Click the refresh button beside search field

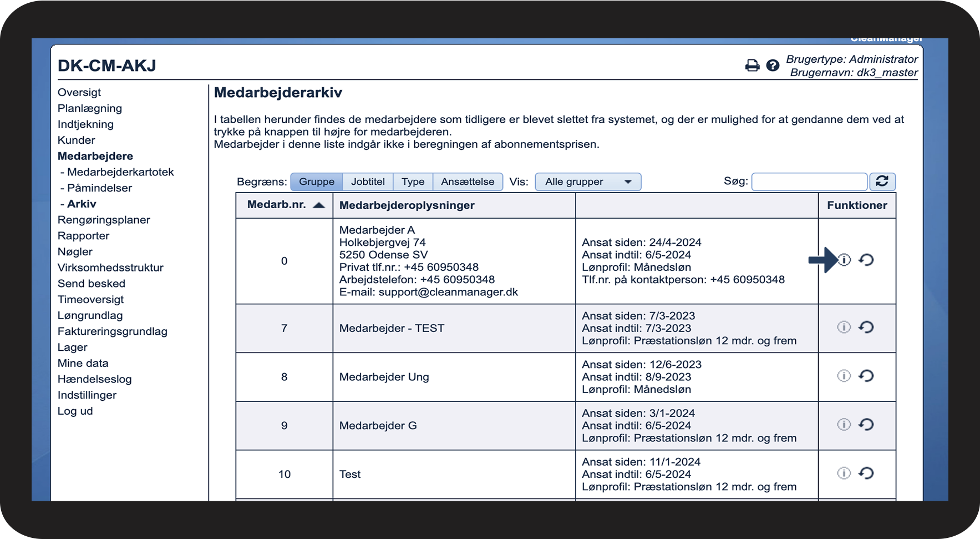(x=882, y=182)
